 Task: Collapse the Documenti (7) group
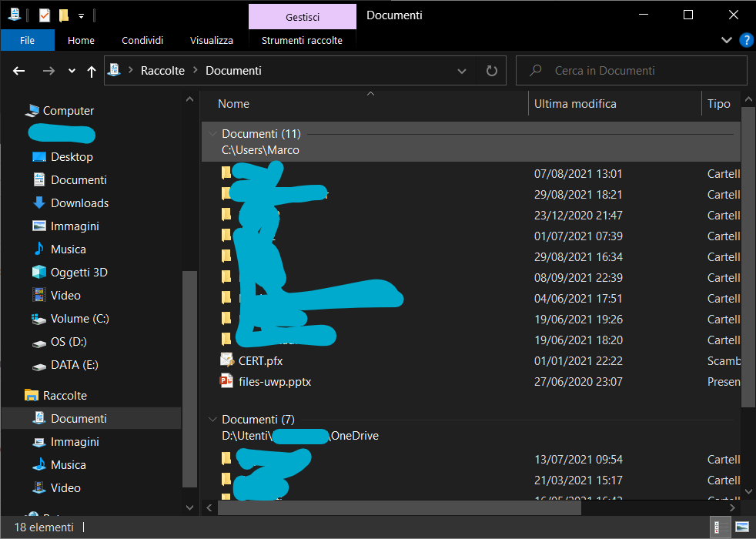pyautogui.click(x=212, y=419)
